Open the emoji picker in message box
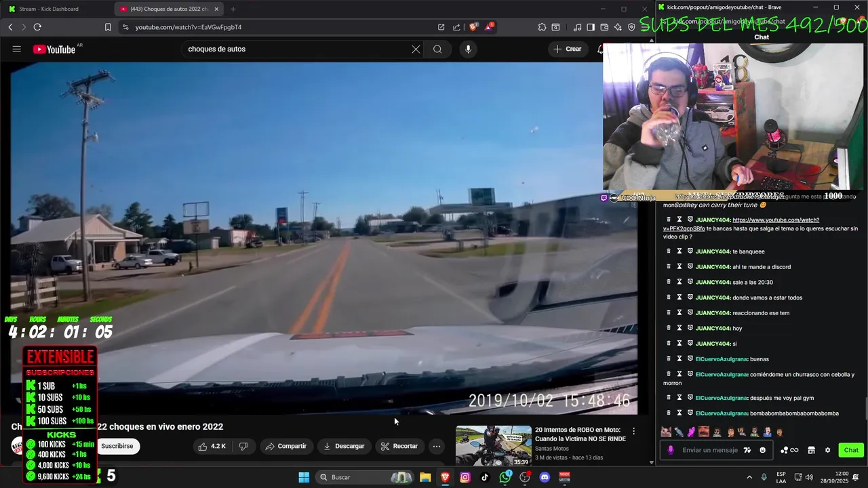 point(762,450)
